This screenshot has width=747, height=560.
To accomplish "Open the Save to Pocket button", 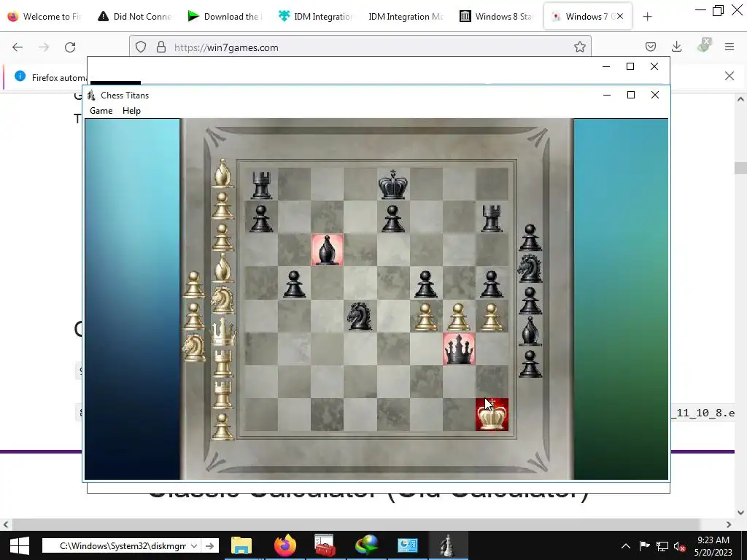I will pyautogui.click(x=650, y=47).
